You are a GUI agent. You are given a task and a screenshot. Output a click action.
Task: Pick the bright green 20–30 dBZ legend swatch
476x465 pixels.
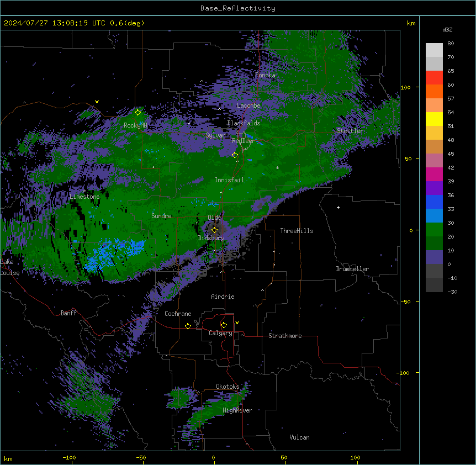coord(434,230)
